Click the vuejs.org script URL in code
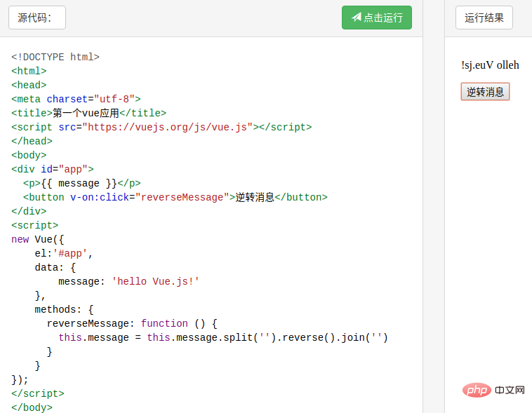 pyautogui.click(x=168, y=127)
